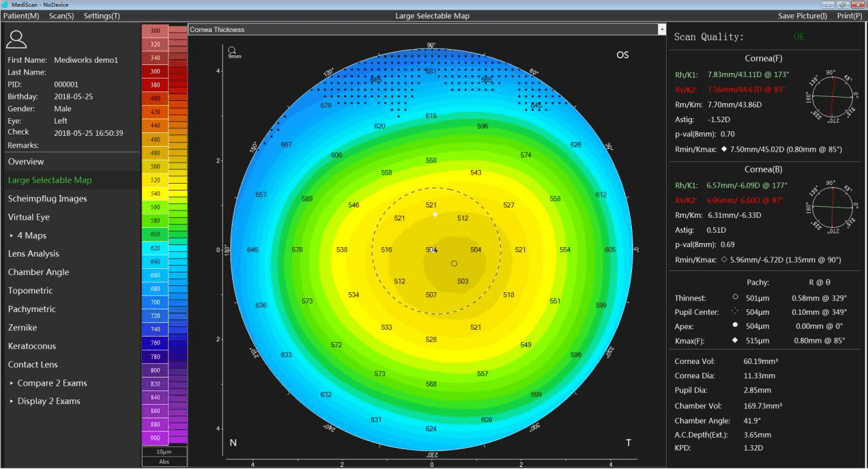
Task: Toggle the Abs scale mode button
Action: (x=164, y=461)
